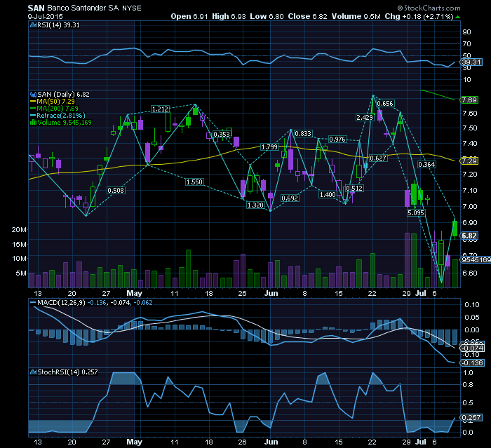Click the MA(50) yellow legend line
The height and width of the screenshot is (448, 491).
click(x=33, y=102)
